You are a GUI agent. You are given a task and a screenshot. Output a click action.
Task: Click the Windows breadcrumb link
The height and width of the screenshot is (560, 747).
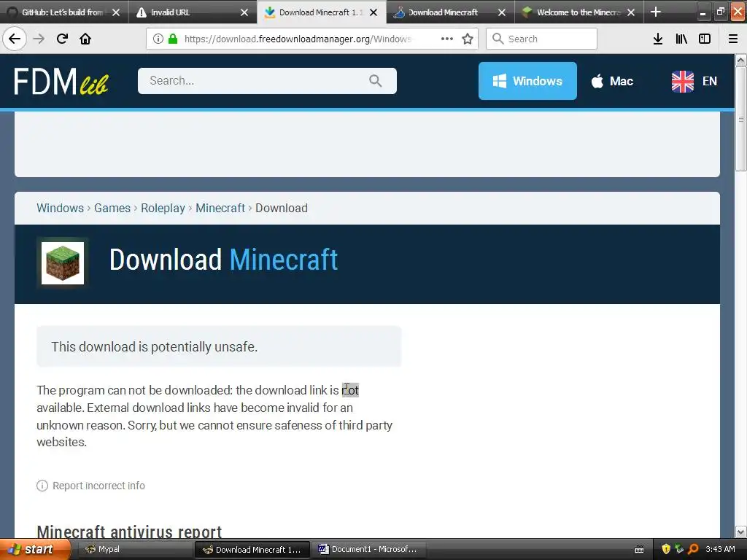60,208
